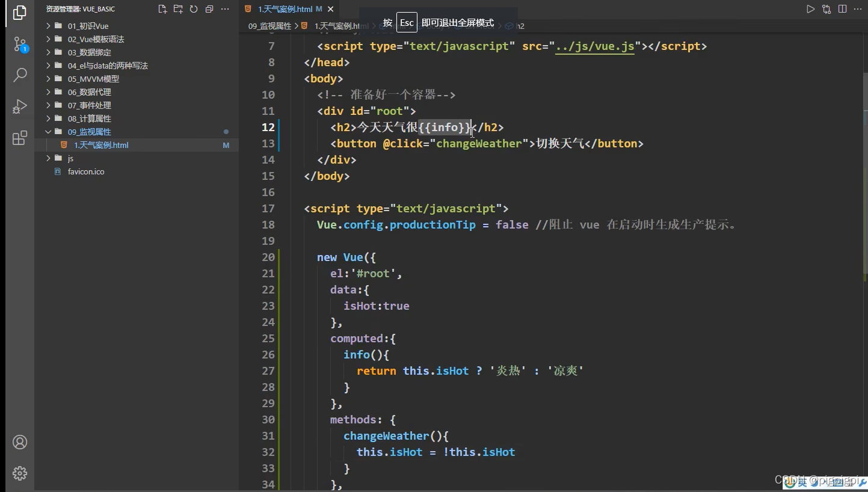Image resolution: width=868 pixels, height=492 pixels.
Task: Select 03_数据绑定 folder name
Action: pos(90,52)
